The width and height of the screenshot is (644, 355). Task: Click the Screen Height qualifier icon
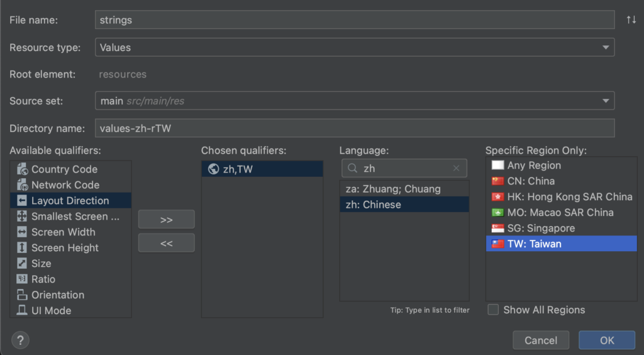22,248
